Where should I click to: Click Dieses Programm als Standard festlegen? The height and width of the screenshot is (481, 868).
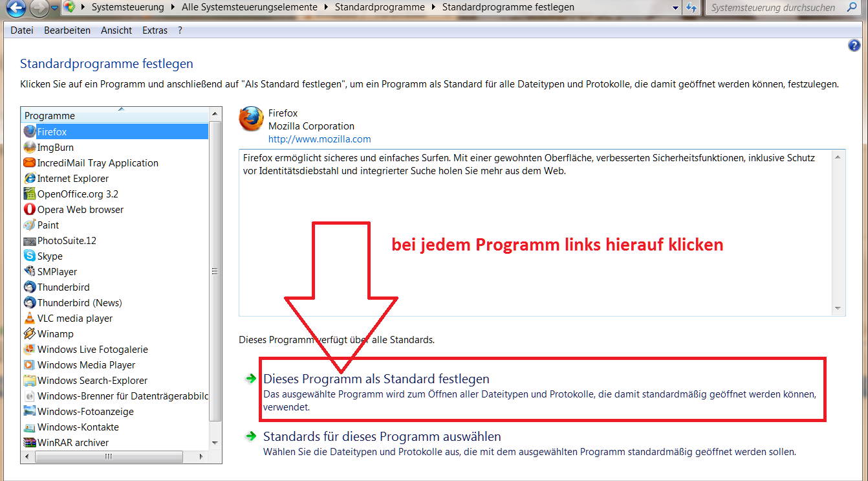(376, 379)
